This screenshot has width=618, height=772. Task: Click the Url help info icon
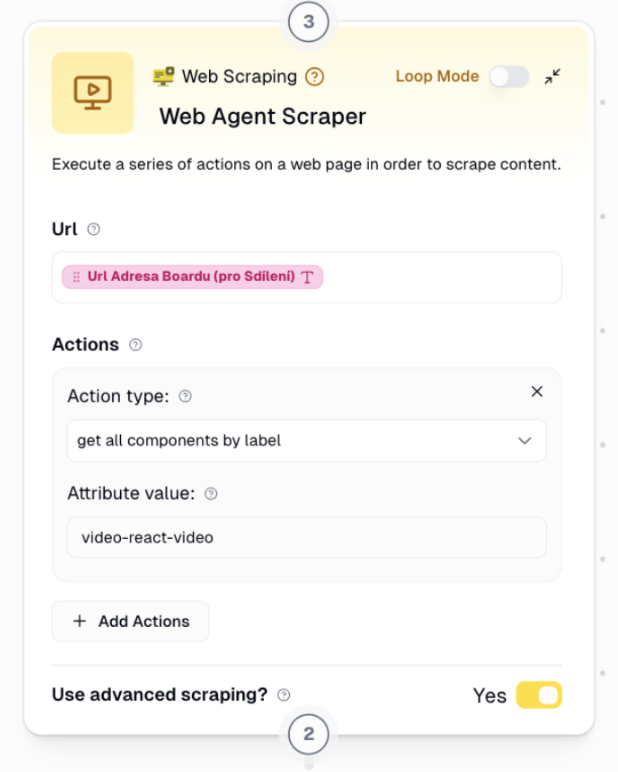tap(94, 229)
